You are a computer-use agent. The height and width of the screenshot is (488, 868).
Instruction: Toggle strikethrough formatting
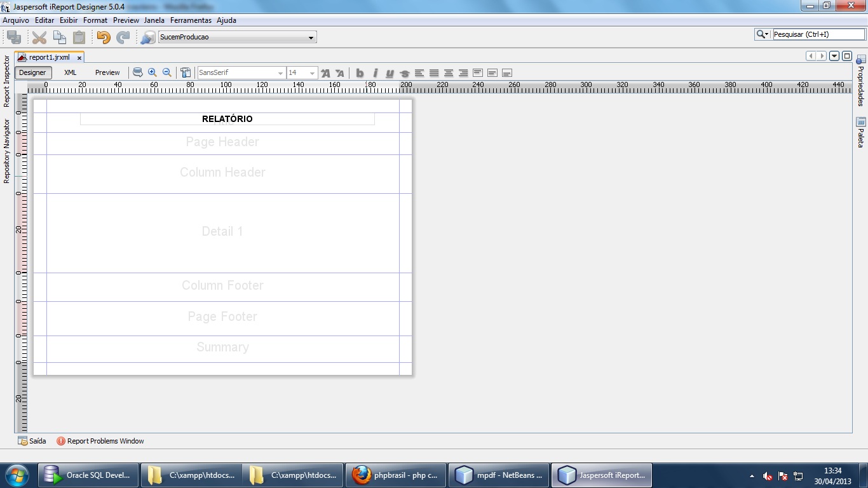click(x=404, y=73)
